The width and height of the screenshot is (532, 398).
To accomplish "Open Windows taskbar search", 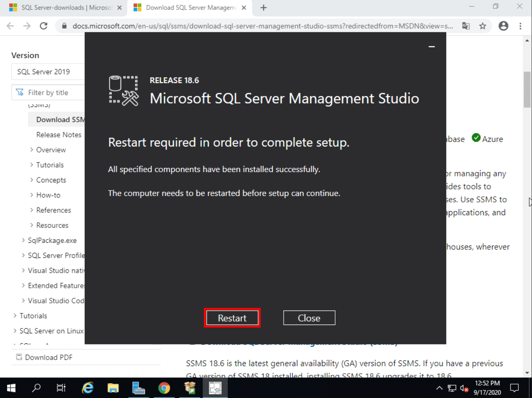I will pyautogui.click(x=36, y=388).
